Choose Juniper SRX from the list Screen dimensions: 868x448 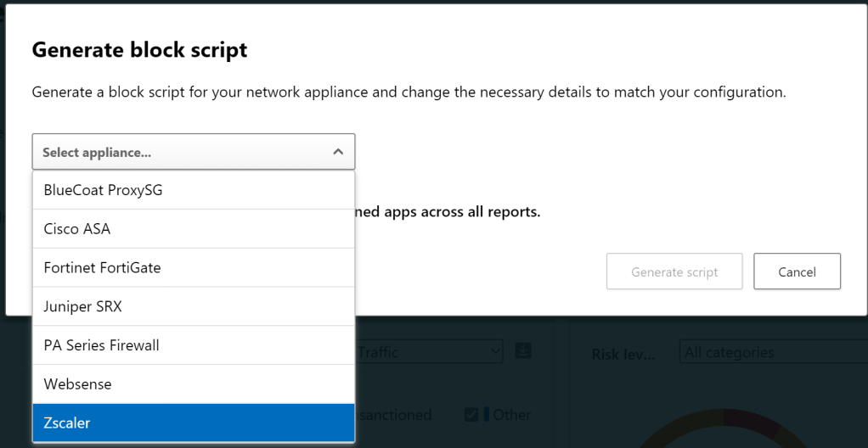pos(193,306)
